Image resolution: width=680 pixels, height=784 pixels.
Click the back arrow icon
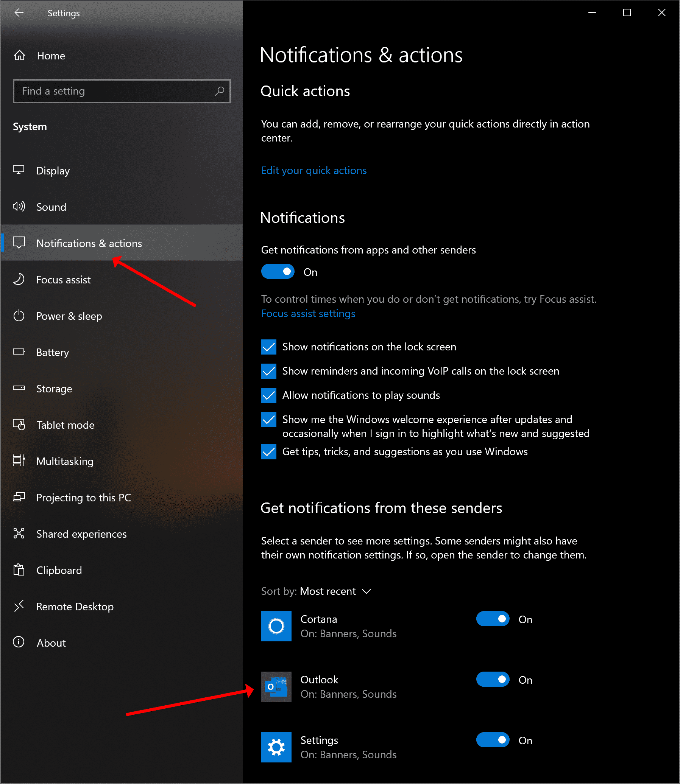point(19,13)
